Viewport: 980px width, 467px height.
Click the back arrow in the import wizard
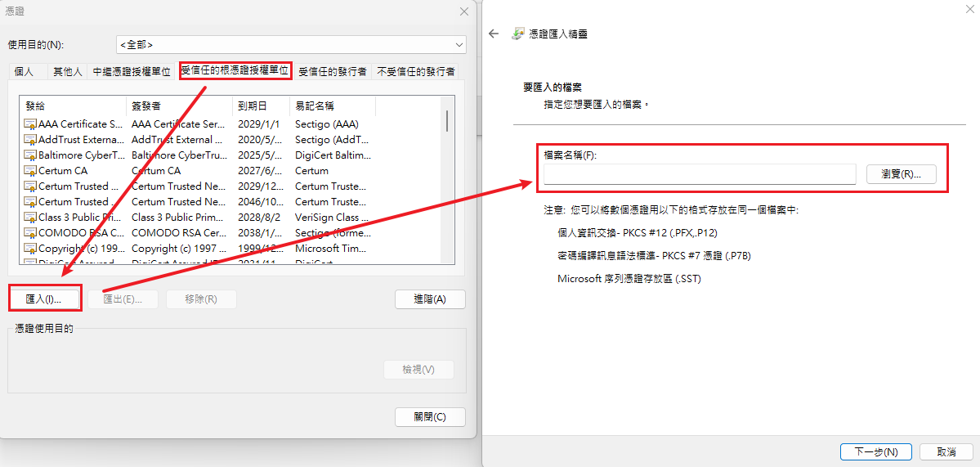(494, 34)
